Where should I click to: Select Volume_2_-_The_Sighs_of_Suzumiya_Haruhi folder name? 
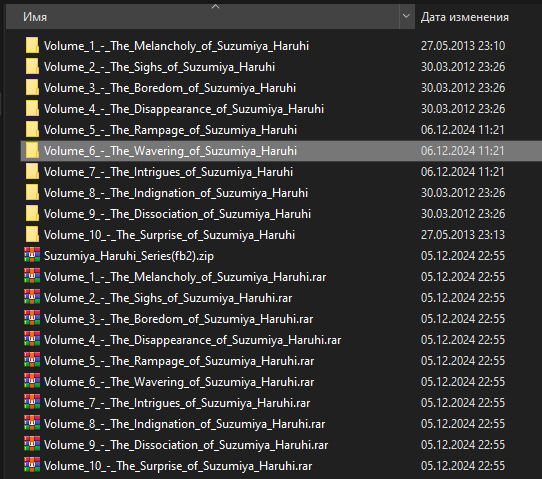click(159, 67)
